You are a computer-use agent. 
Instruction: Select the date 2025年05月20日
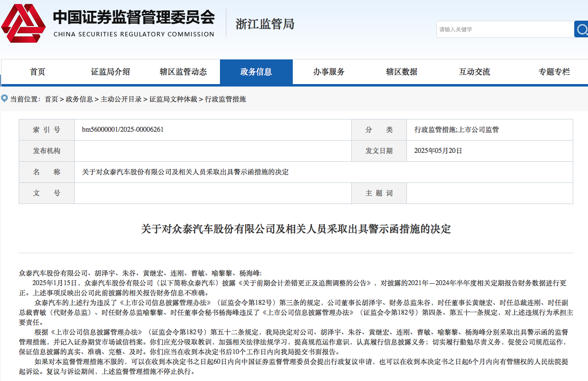coord(438,150)
